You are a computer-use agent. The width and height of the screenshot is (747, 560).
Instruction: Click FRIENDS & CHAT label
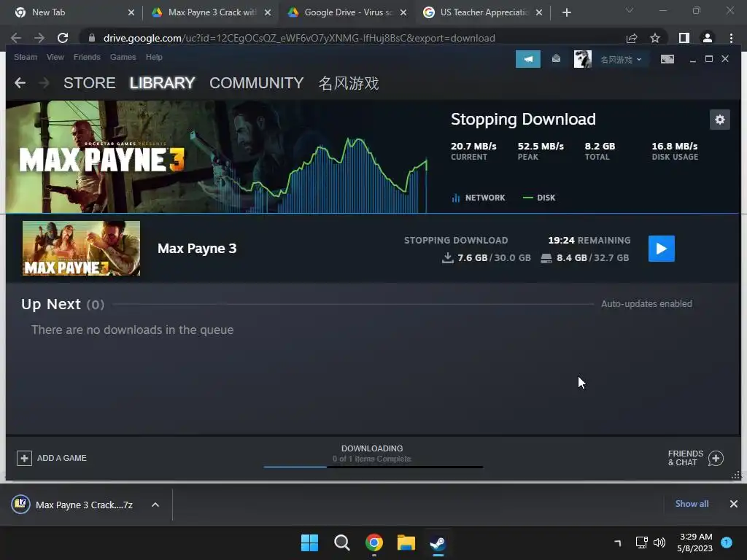coord(686,458)
